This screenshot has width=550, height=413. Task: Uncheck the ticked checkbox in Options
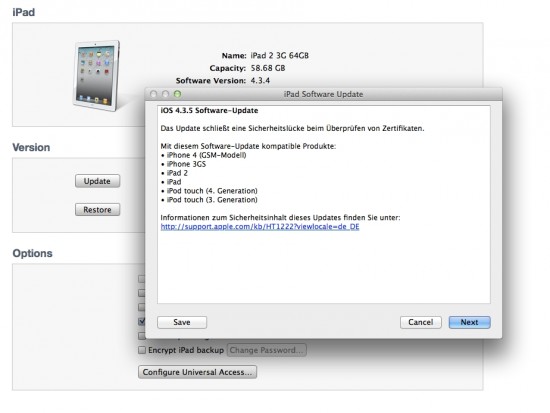142,321
